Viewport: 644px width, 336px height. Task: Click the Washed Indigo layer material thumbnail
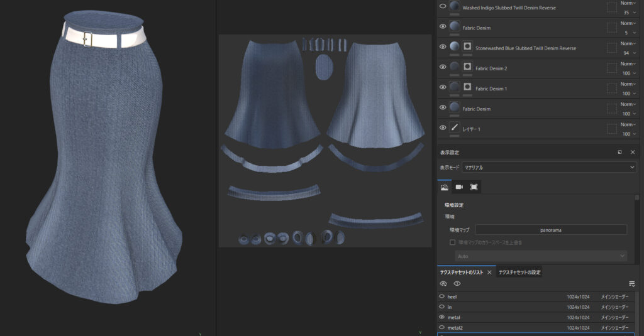455,6
